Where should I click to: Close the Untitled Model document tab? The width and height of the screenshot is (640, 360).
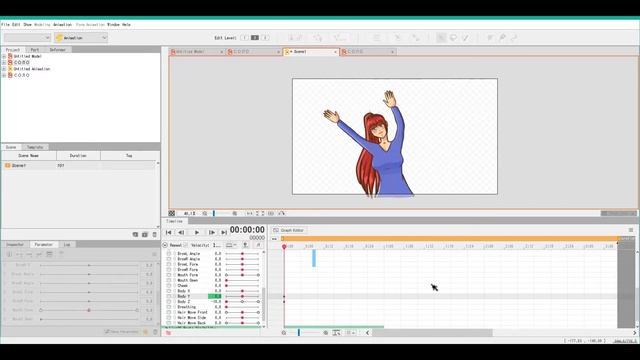pos(222,52)
